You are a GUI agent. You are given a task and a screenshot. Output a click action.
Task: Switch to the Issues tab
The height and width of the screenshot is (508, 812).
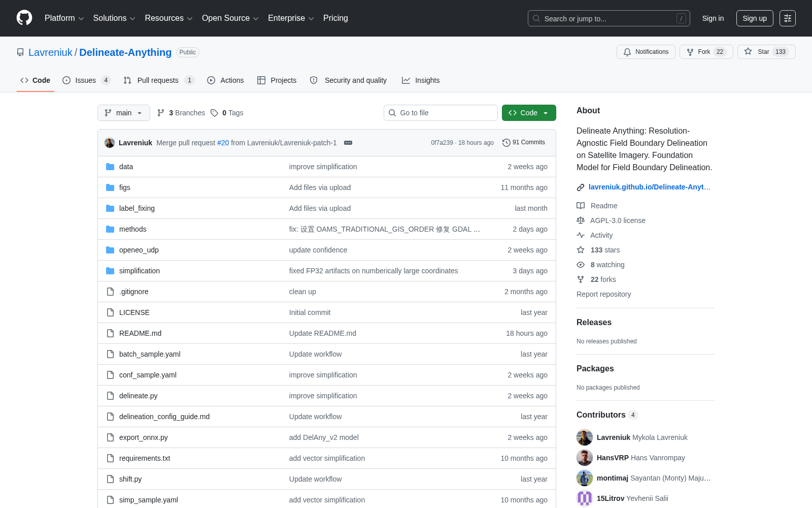click(86, 80)
